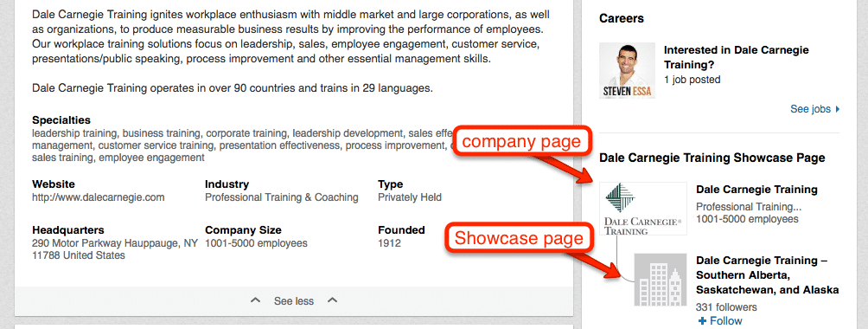This screenshot has width=868, height=329.
Task: Collapse using left chevron beside See less
Action: point(255,300)
